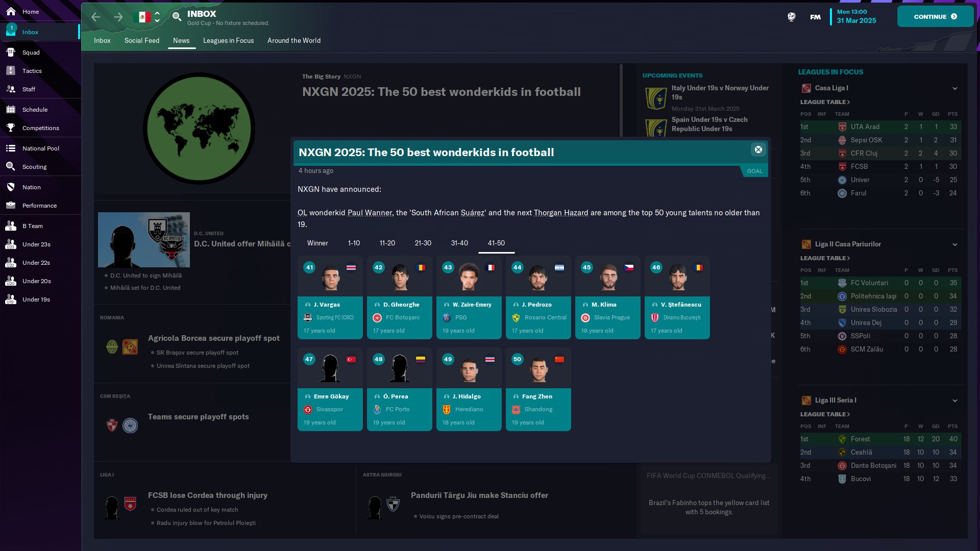This screenshot has width=980, height=551.
Task: Open Agricola Borcea secure playoff spot story
Action: [214, 338]
